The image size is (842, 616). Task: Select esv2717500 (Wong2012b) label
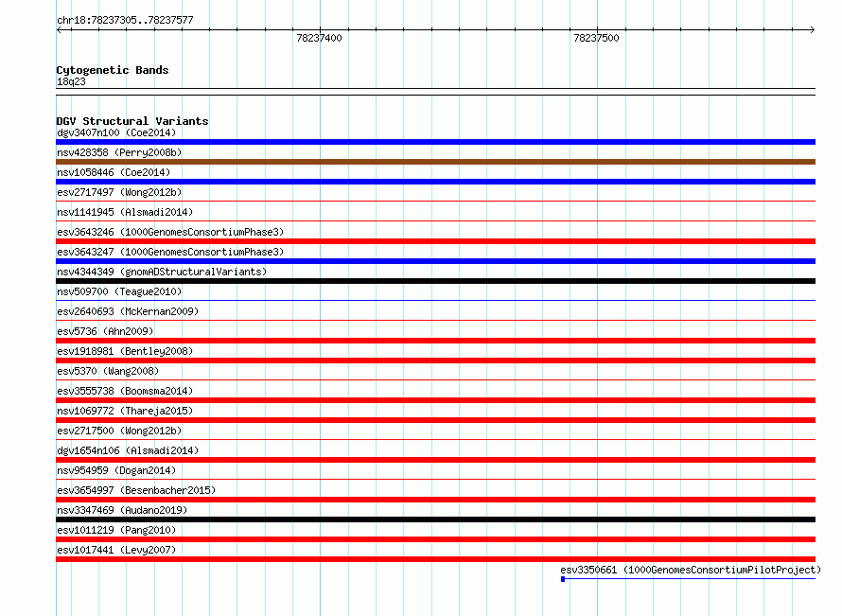click(x=119, y=431)
